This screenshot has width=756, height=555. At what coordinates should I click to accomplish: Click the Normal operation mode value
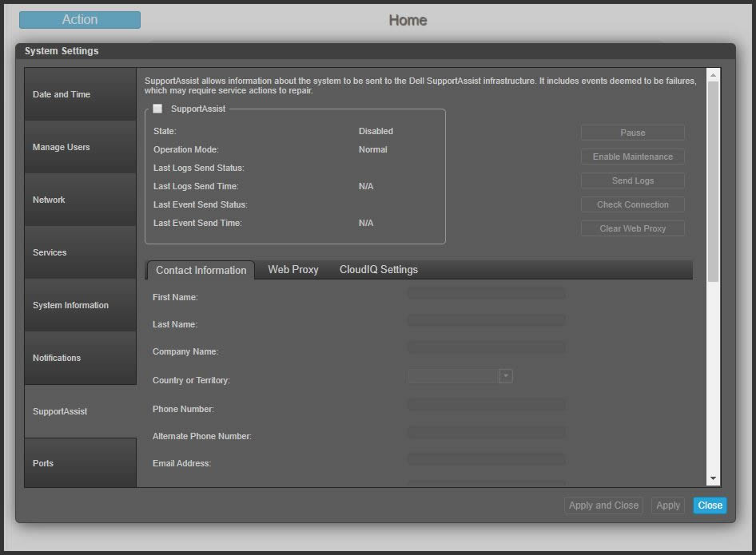(372, 149)
